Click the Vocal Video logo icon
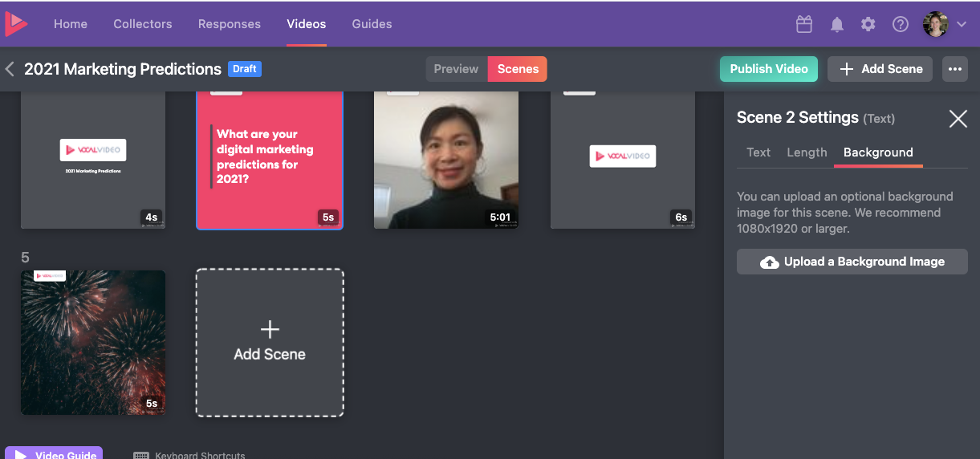The height and width of the screenshot is (459, 980). click(x=16, y=24)
